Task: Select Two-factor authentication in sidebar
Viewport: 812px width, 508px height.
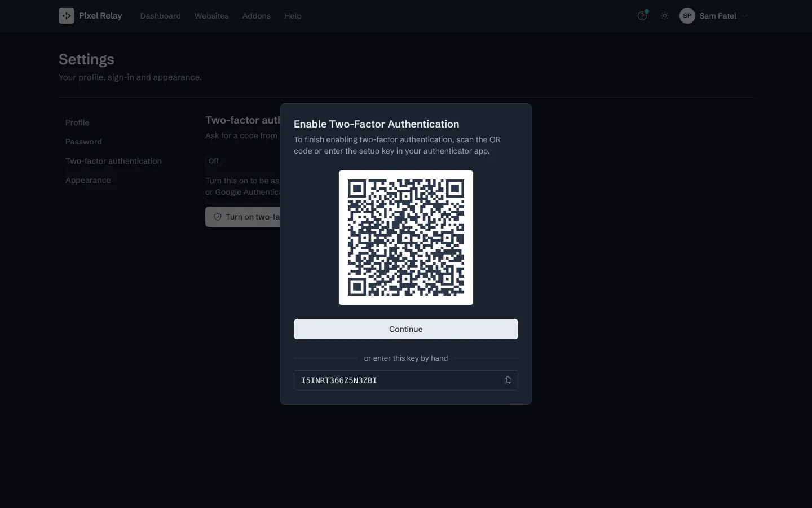Action: [x=113, y=161]
